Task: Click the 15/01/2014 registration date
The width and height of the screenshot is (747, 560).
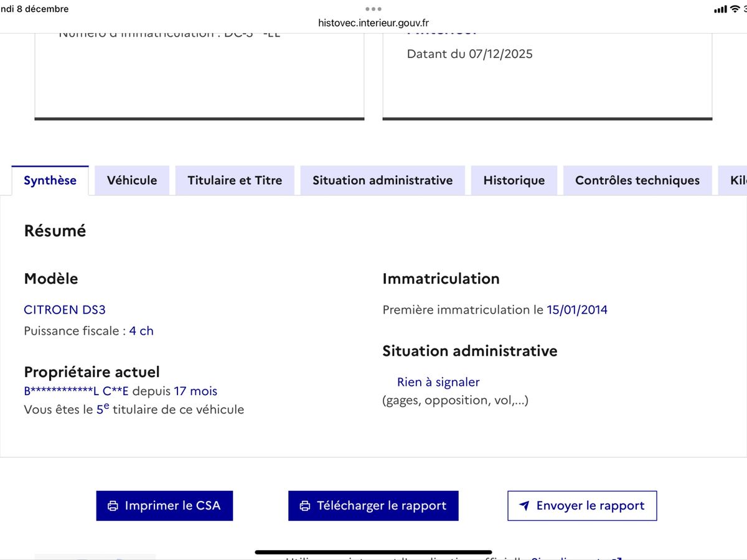Action: pyautogui.click(x=577, y=309)
